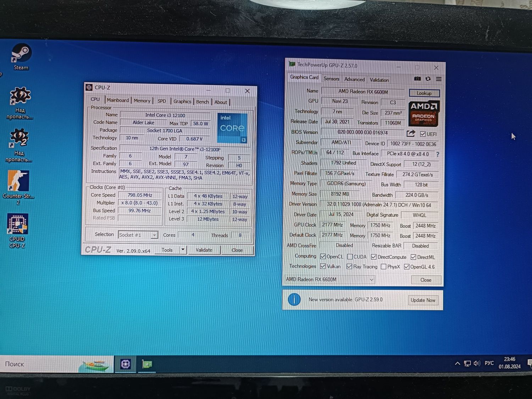Click the GPU-Z title bar icon
Viewport: 532px width, 399px height.
click(292, 64)
